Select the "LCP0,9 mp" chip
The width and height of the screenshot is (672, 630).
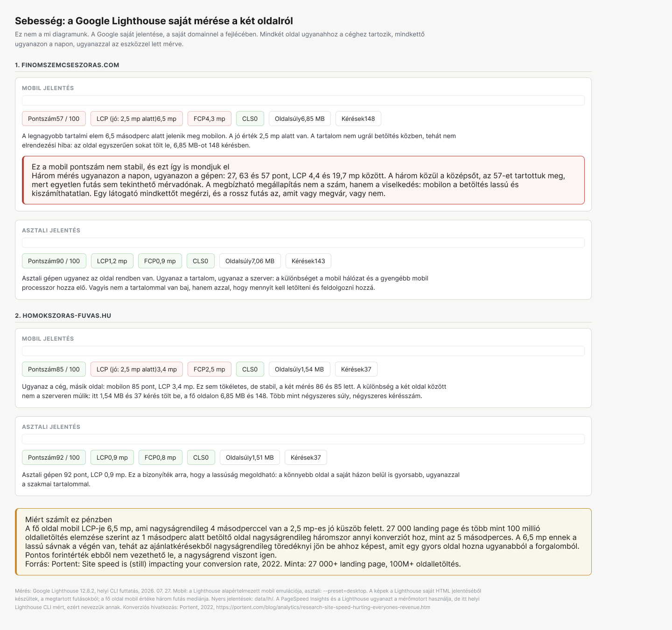pyautogui.click(x=112, y=457)
